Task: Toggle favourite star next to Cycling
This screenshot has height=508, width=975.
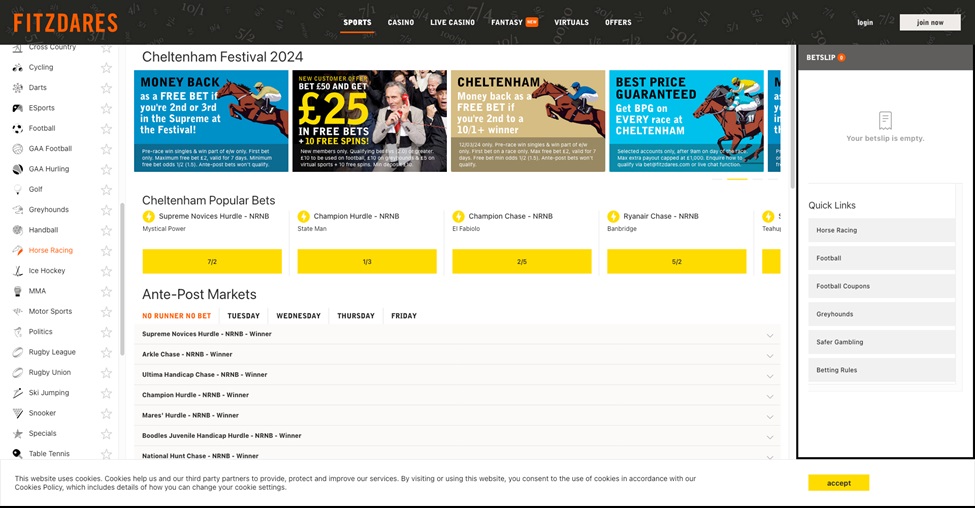Action: click(106, 68)
